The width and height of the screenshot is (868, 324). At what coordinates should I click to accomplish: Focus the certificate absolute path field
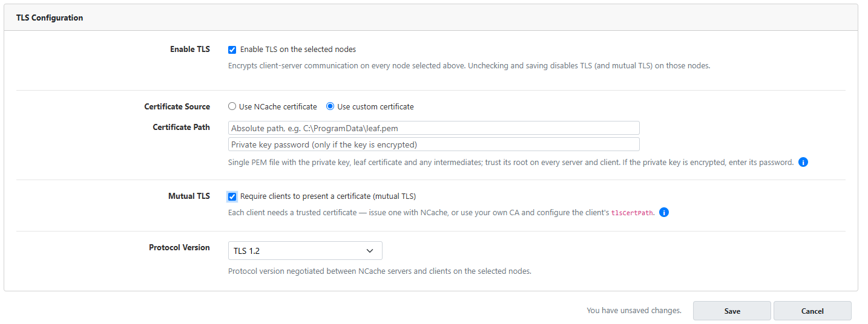pos(434,128)
